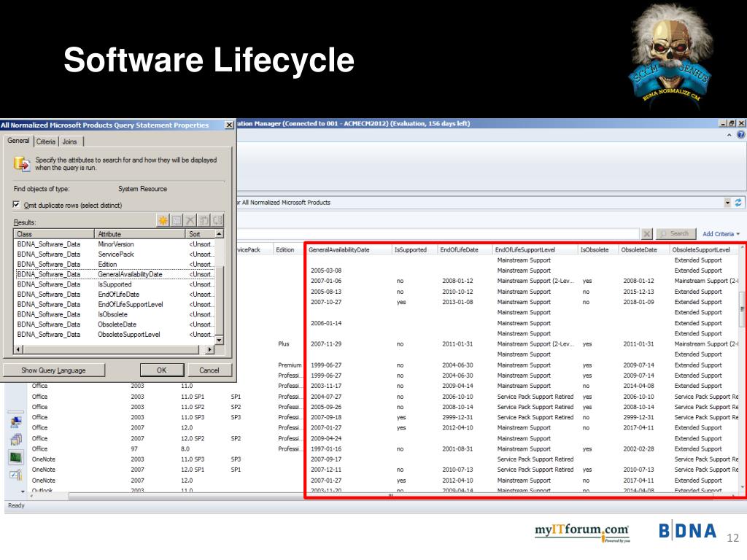Click the Edition column header in main grid
Viewport: 747px width, 560px height.
coord(287,249)
